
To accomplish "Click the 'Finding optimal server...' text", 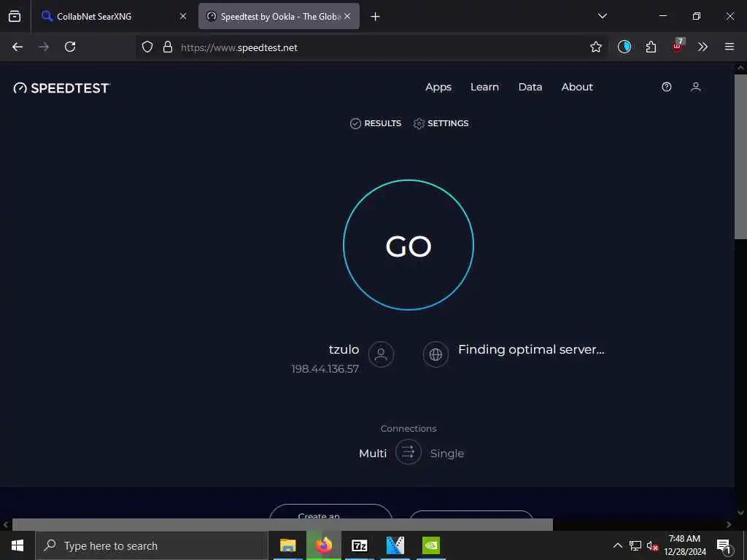I will [x=531, y=349].
